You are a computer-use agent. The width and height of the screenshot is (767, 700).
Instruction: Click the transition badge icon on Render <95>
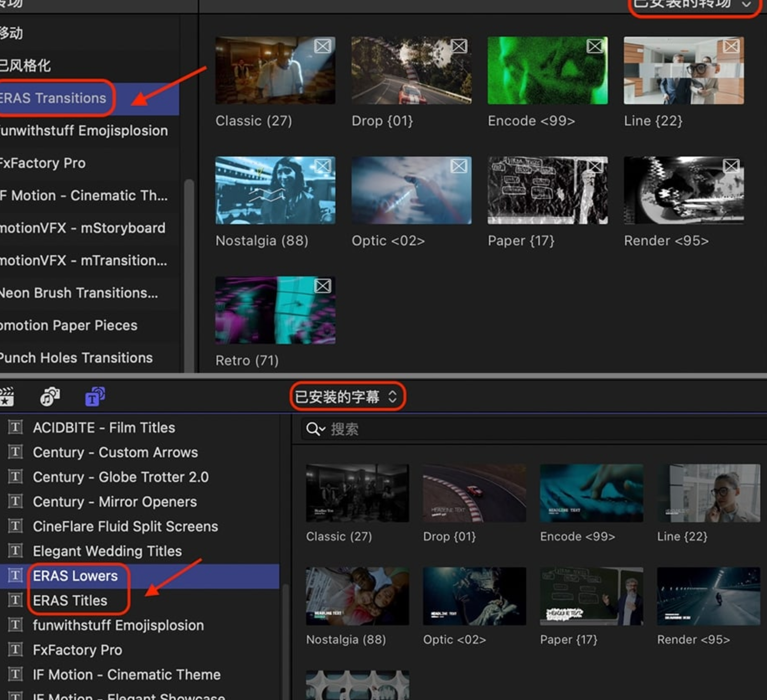click(731, 166)
